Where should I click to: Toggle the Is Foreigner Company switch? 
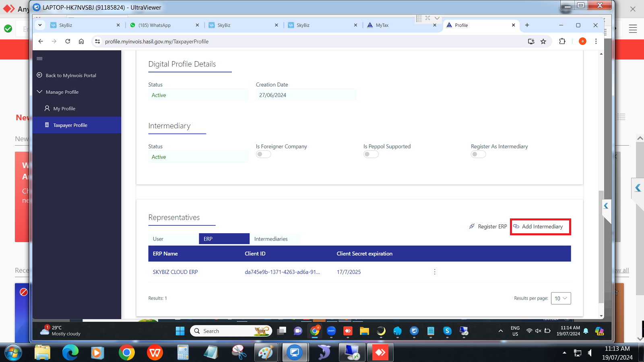tap(263, 154)
